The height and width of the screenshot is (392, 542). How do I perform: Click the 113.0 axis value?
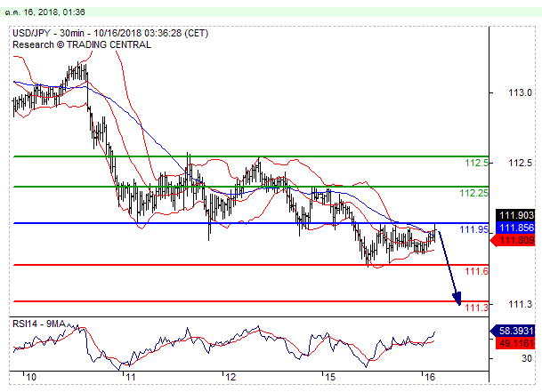point(521,92)
